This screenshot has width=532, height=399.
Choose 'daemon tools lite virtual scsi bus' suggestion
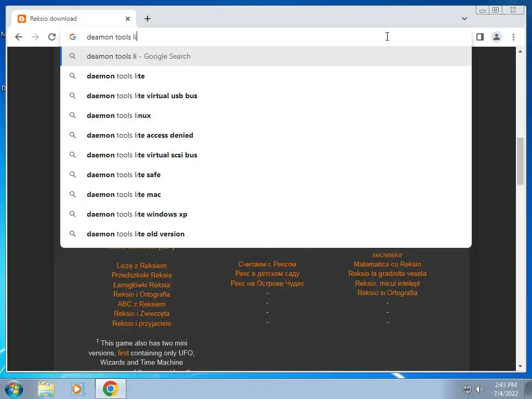click(x=266, y=155)
